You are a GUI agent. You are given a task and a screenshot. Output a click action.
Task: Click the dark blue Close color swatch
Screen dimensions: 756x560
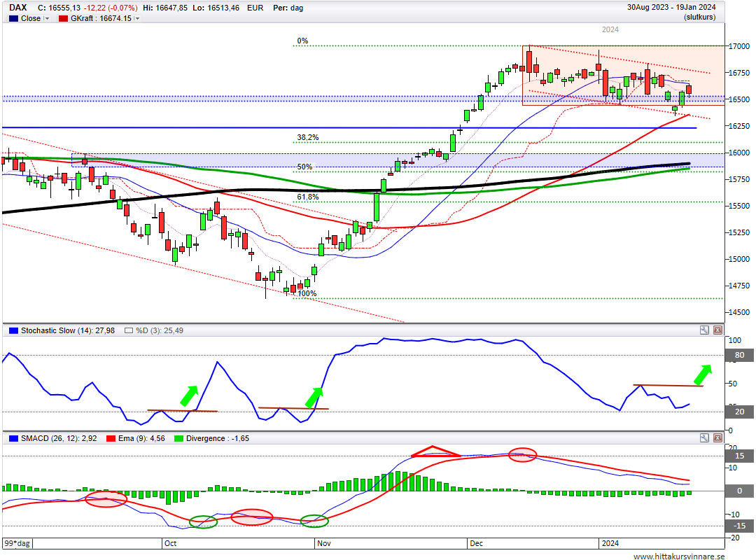13,18
